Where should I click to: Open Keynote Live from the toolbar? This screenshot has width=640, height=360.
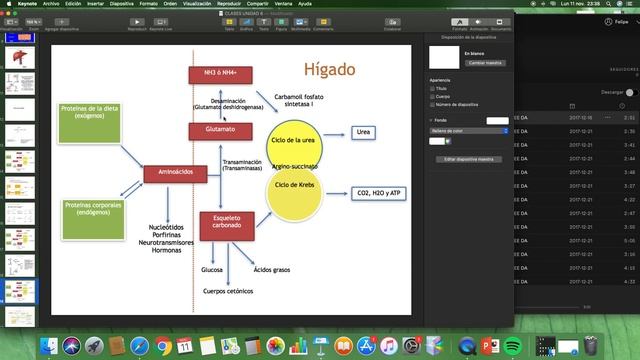point(160,22)
